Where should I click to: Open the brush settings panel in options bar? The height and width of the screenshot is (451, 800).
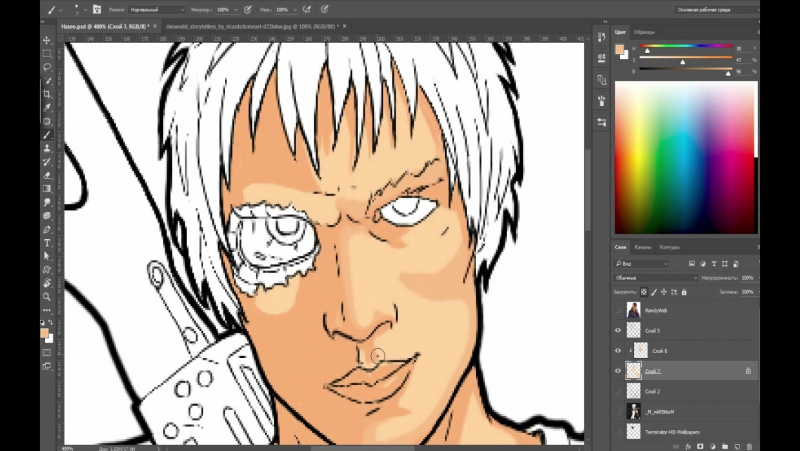click(97, 9)
